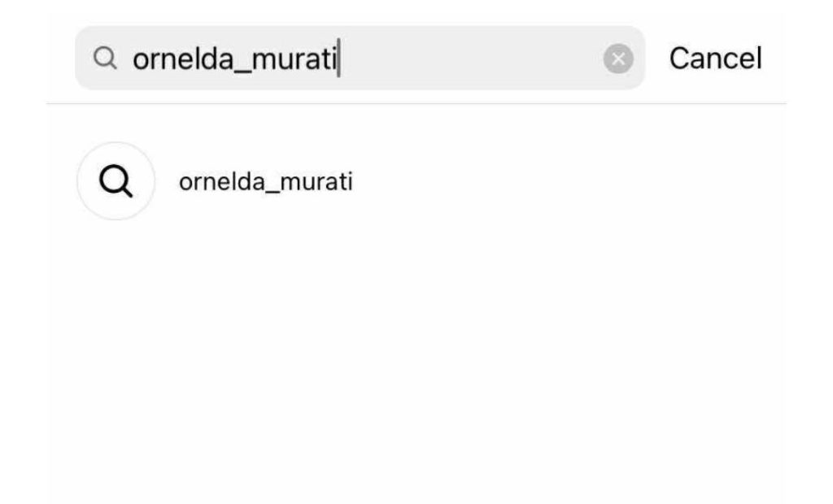Image resolution: width=833 pixels, height=504 pixels.
Task: Tap the gray circled X button
Action: 618,59
